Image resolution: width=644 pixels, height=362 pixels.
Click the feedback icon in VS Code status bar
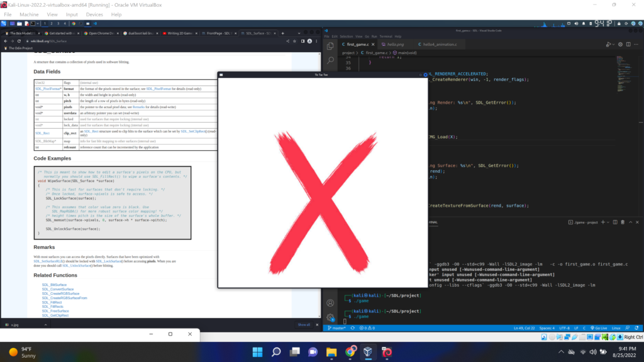click(x=628, y=328)
